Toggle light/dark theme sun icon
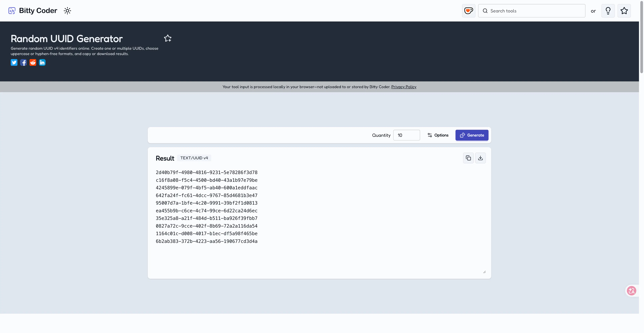644x333 pixels. tap(67, 11)
